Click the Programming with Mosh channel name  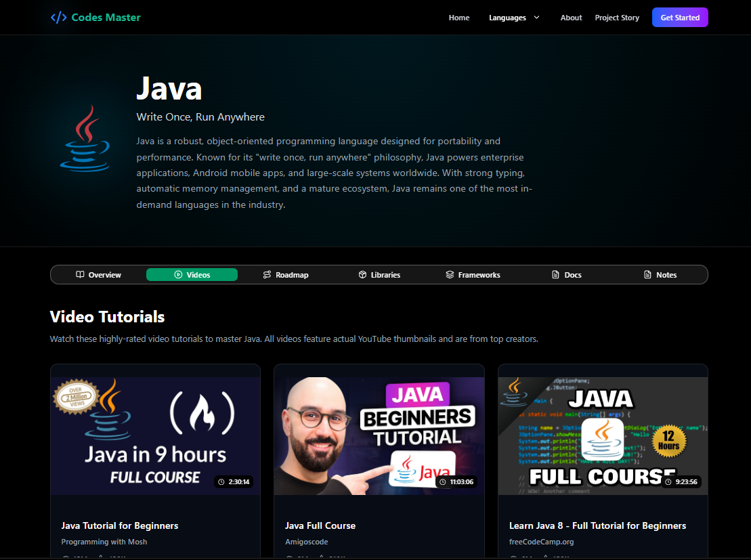click(x=104, y=542)
